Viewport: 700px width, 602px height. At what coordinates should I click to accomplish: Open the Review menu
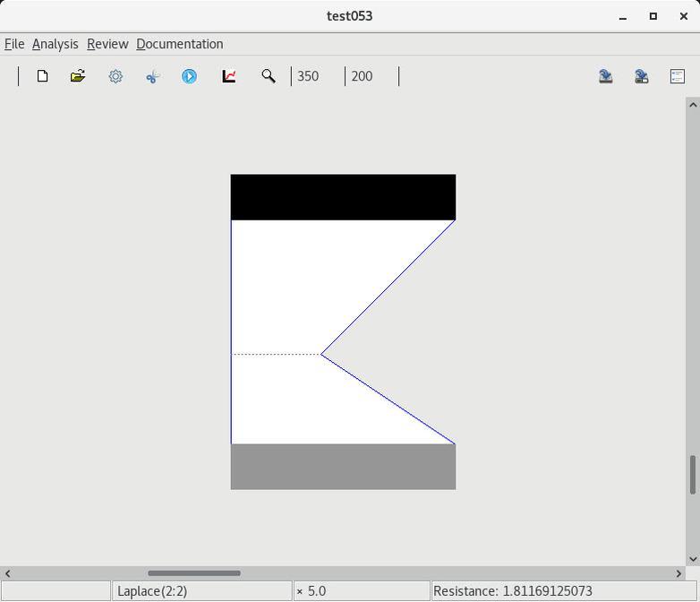click(x=107, y=44)
